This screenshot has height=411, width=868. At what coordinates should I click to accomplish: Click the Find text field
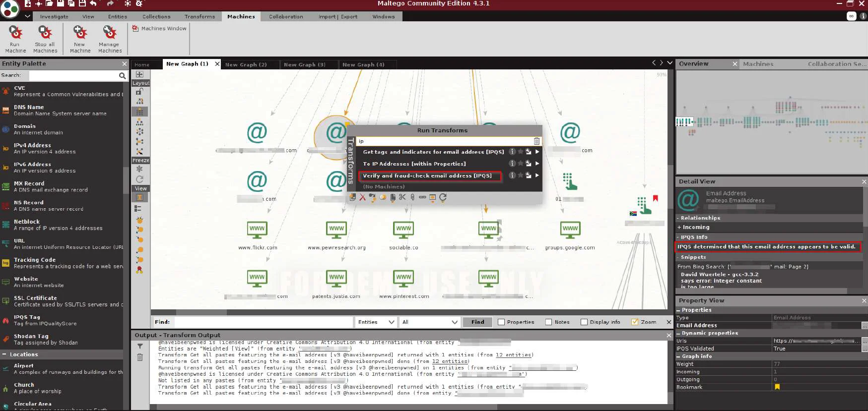(264, 322)
